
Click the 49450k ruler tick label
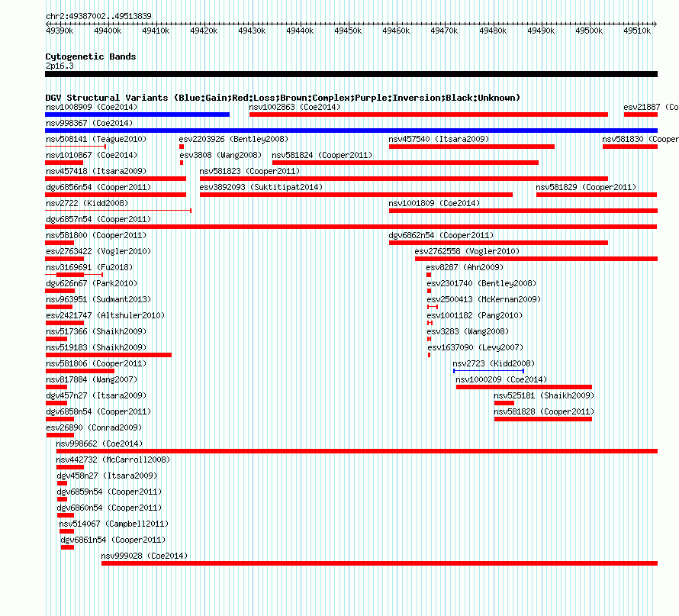348,31
